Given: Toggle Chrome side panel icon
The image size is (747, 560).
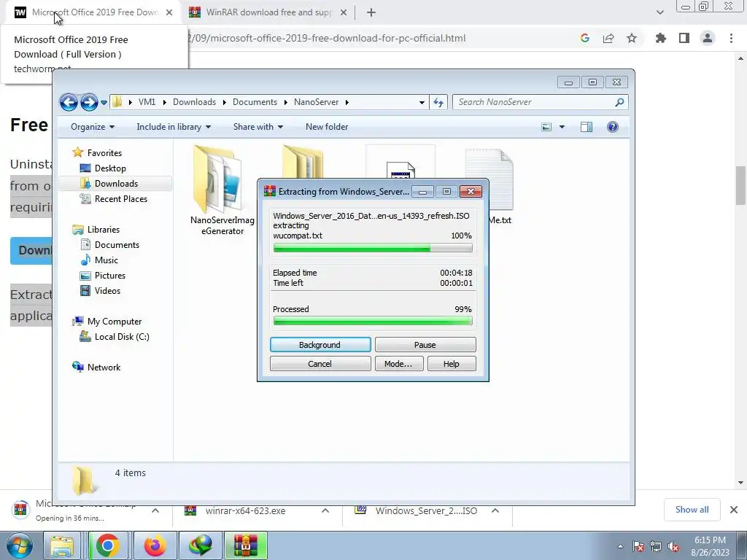Looking at the screenshot, I should (x=684, y=38).
